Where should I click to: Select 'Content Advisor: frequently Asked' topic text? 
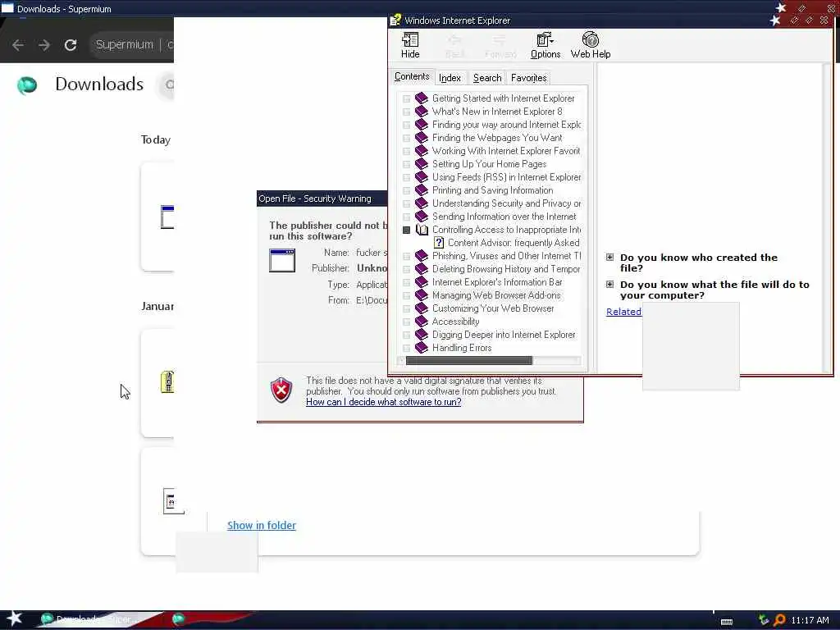514,243
